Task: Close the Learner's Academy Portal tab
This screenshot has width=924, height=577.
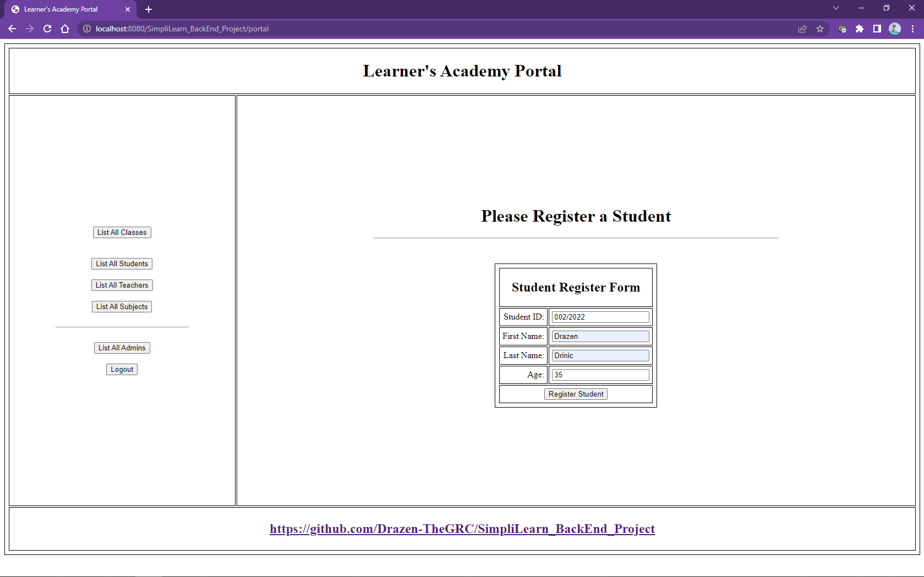Action: 128,9
